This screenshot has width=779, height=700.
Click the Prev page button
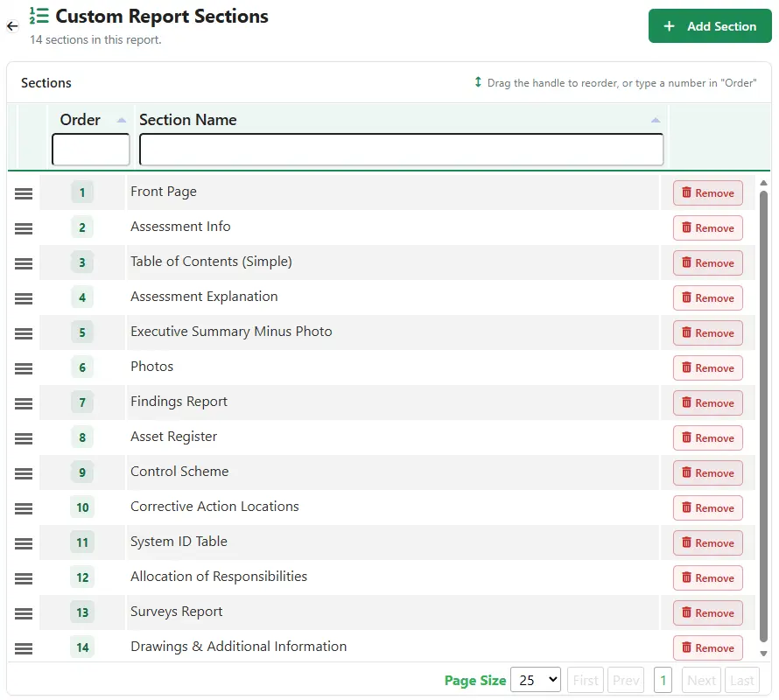point(626,680)
